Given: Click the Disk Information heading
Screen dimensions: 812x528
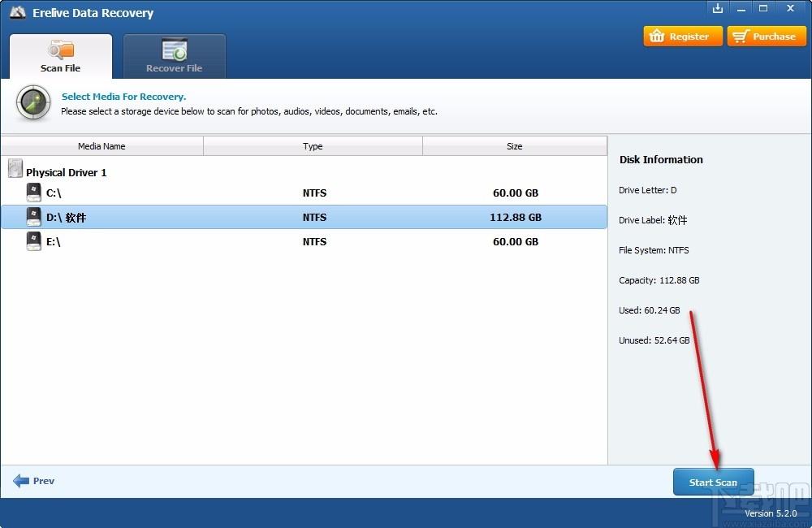Looking at the screenshot, I should (661, 159).
